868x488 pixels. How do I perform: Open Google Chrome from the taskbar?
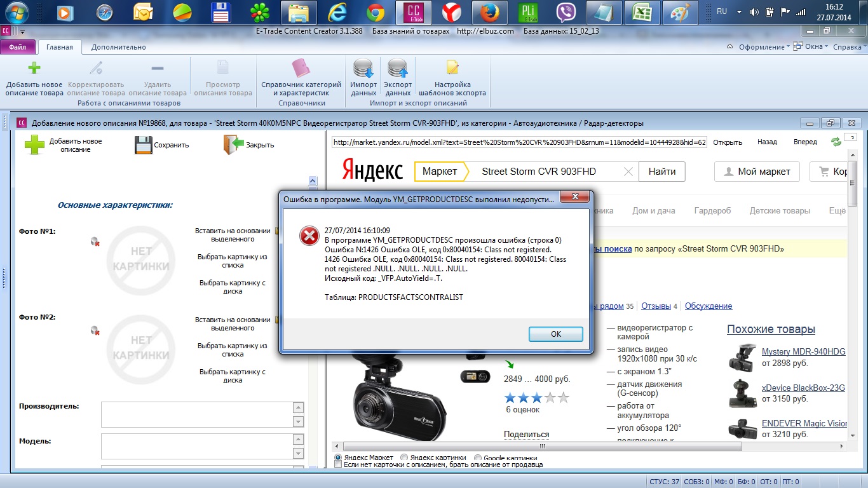point(376,13)
